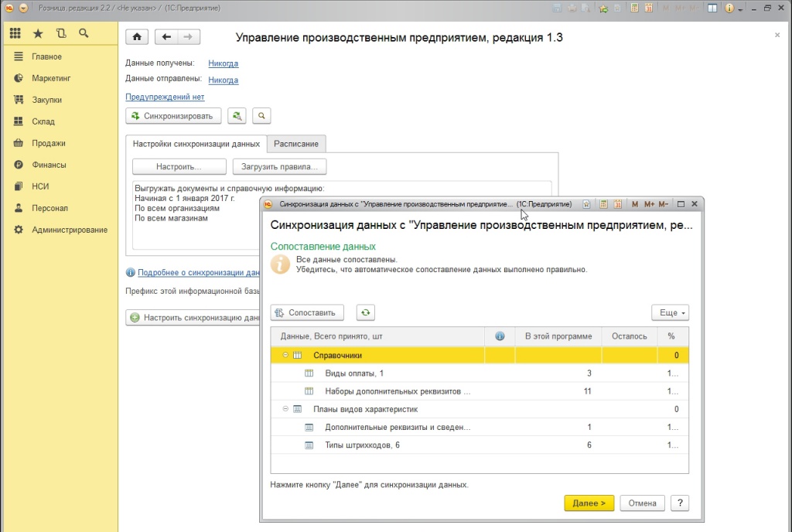Open the sections menu grid icon
792x532 pixels.
click(x=15, y=34)
